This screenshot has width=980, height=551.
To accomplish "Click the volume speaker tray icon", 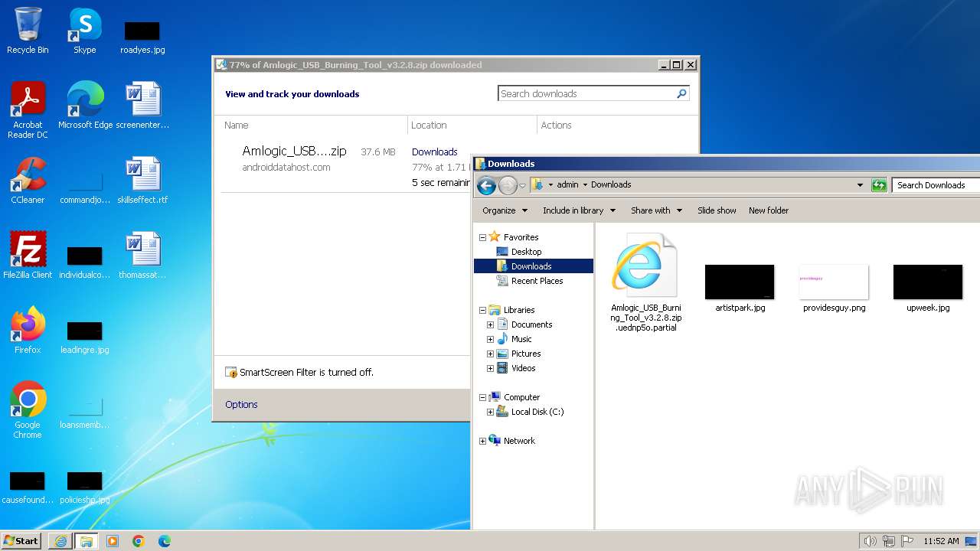I will (x=870, y=541).
